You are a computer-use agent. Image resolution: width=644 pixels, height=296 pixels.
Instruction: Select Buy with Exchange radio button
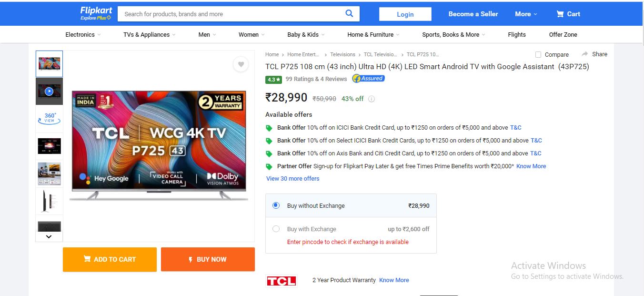click(x=276, y=229)
